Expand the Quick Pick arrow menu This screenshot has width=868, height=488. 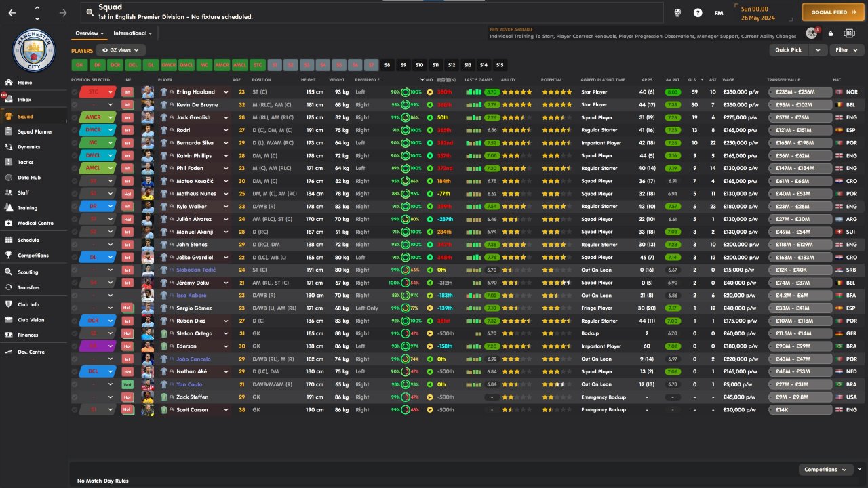click(818, 50)
